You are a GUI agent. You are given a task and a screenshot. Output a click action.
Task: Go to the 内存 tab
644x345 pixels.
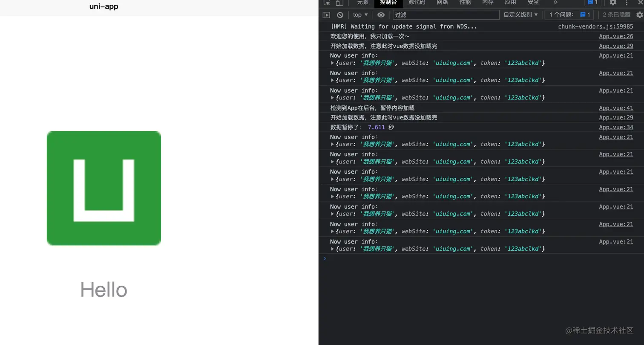coord(488,3)
